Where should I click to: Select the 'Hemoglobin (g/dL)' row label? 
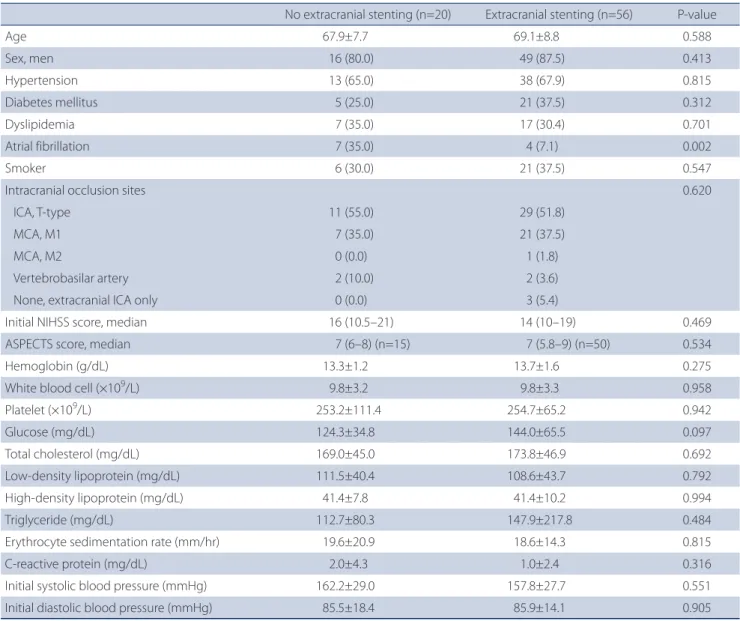[x=57, y=366]
